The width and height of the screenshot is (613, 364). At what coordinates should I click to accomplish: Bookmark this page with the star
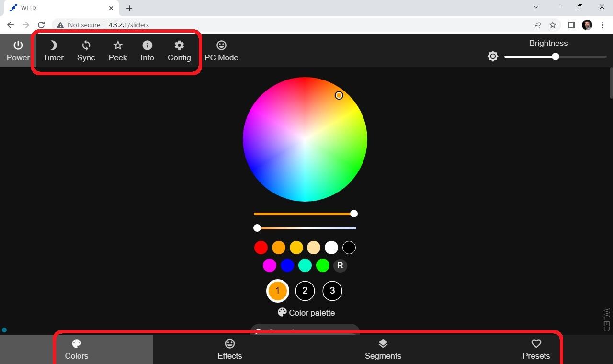point(553,25)
